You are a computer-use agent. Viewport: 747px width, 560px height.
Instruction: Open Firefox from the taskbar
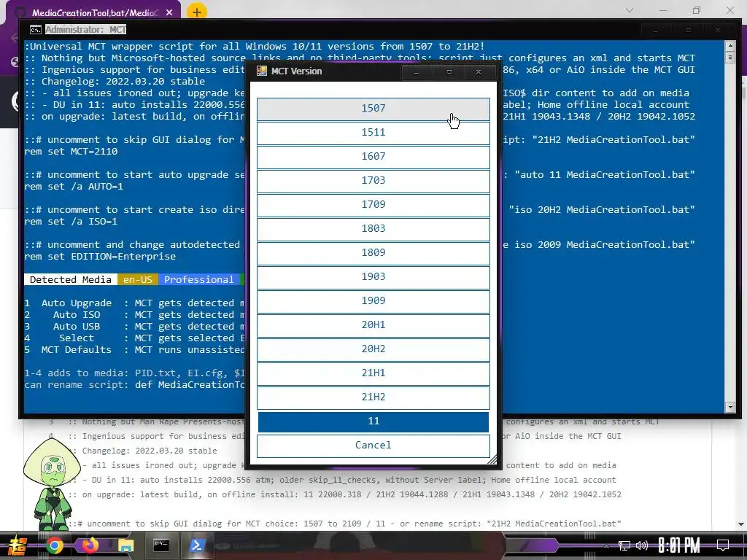90,545
